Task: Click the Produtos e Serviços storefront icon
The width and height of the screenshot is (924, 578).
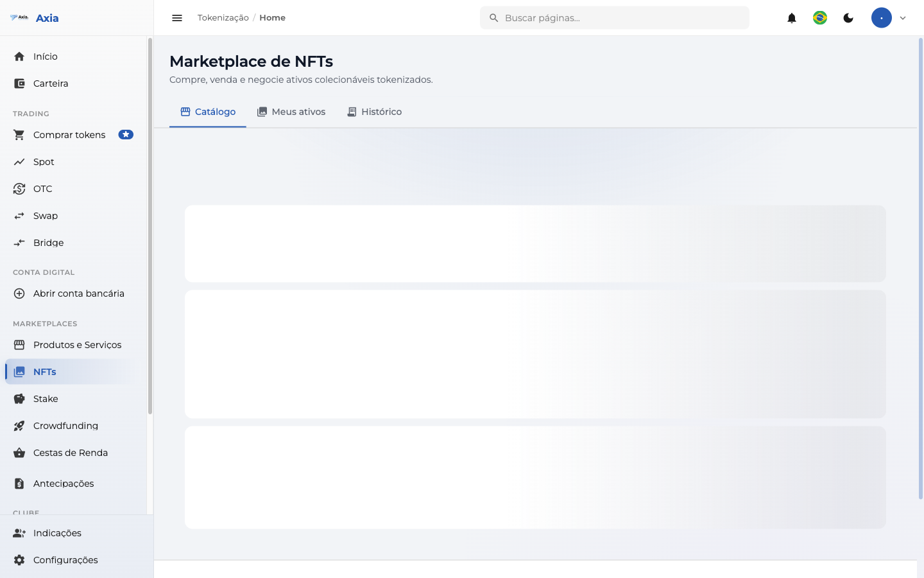Action: tap(19, 345)
